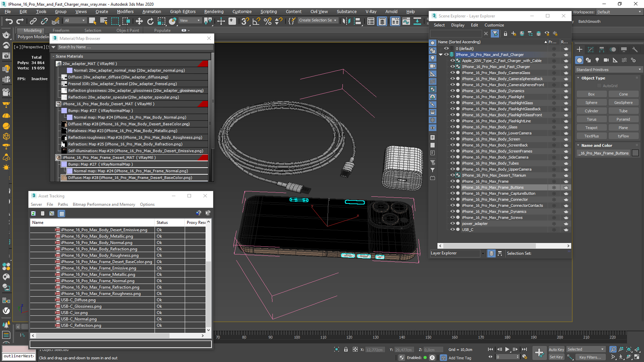Click the Search by Name field
Screen dimensions: 644x362
tap(135, 47)
